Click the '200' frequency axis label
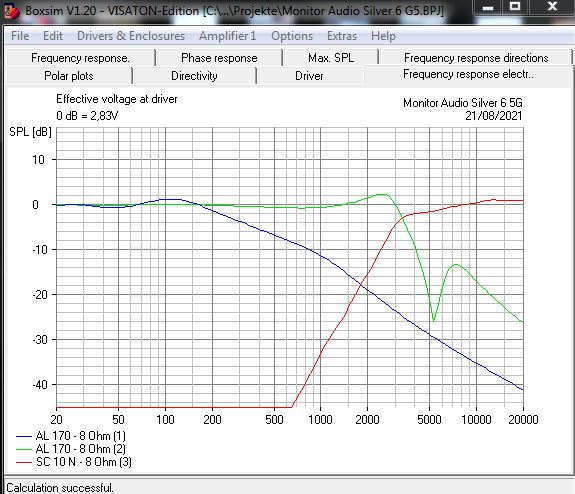Screen dimensions: 575x494 tap(212, 420)
